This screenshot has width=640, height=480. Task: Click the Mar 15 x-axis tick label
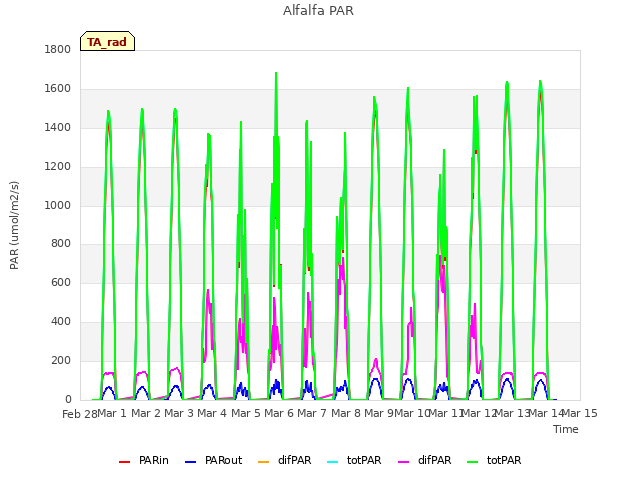[580, 413]
